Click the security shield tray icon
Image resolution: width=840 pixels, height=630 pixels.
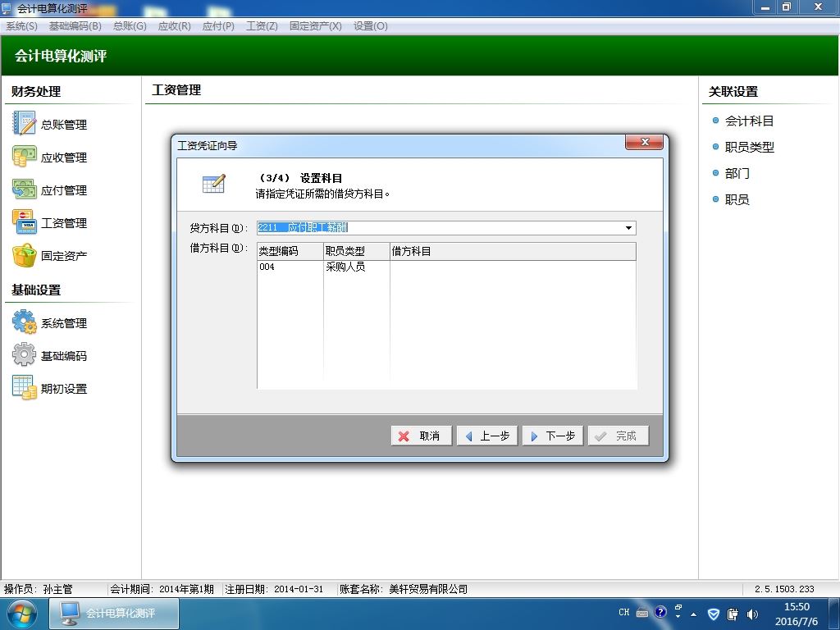click(714, 614)
